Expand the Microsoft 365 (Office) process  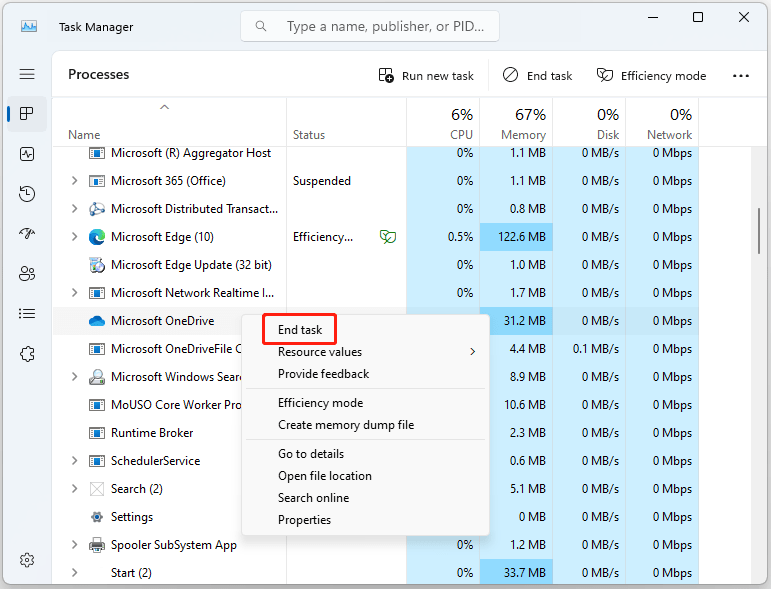click(74, 181)
